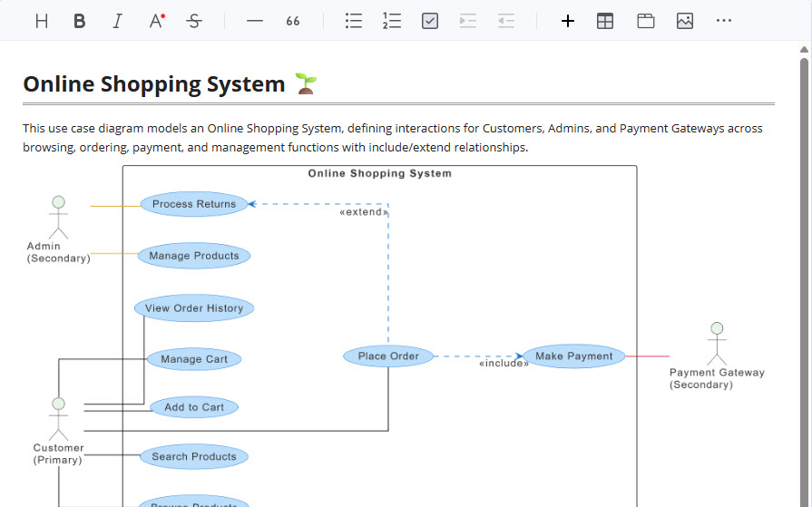Insert an image

click(x=685, y=21)
